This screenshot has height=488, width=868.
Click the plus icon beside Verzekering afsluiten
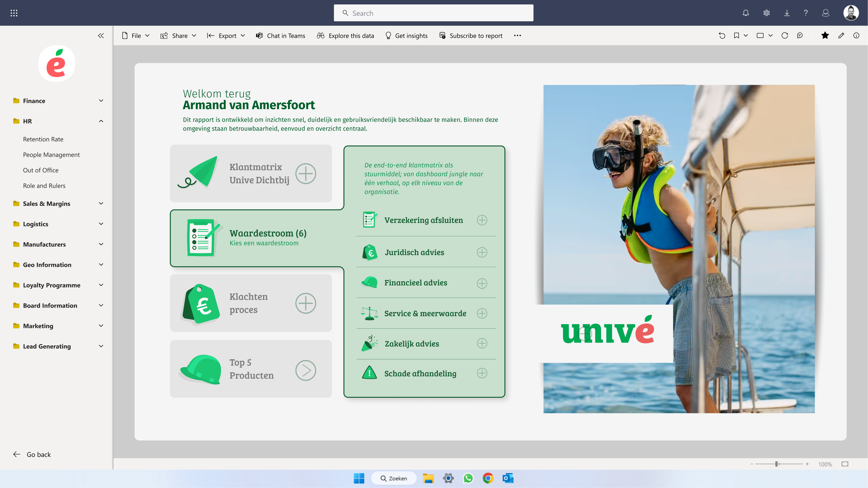click(x=482, y=220)
